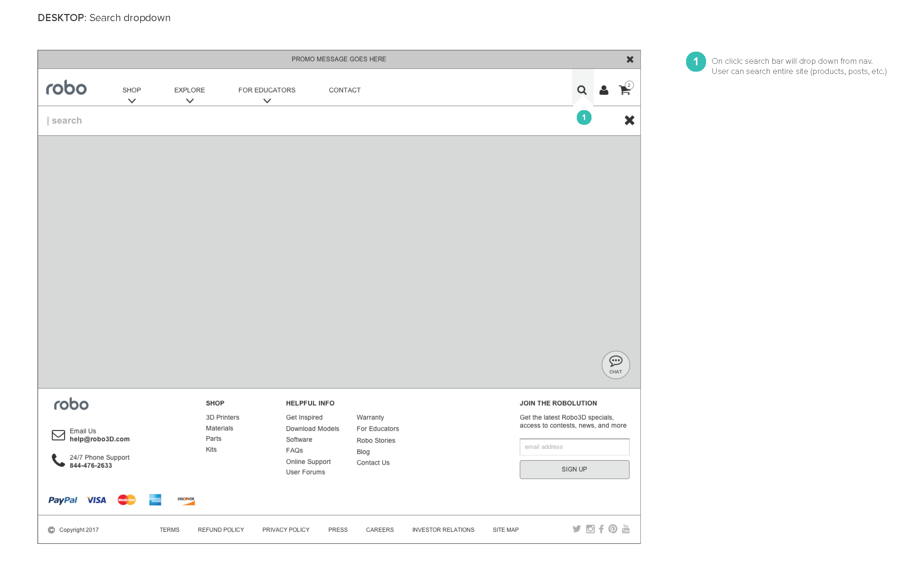The width and height of the screenshot is (924, 585).
Task: Click the robo logo in header
Action: (x=66, y=88)
